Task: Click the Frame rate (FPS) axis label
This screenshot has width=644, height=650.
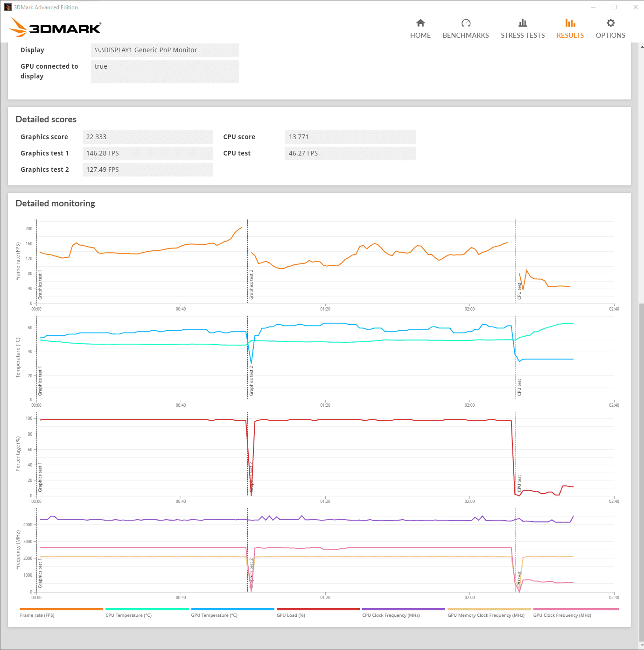Action: (18, 261)
